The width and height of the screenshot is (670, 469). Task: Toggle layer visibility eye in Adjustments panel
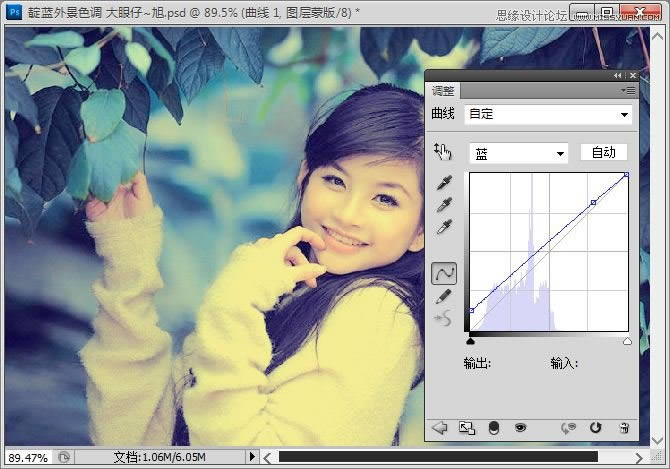click(x=520, y=427)
